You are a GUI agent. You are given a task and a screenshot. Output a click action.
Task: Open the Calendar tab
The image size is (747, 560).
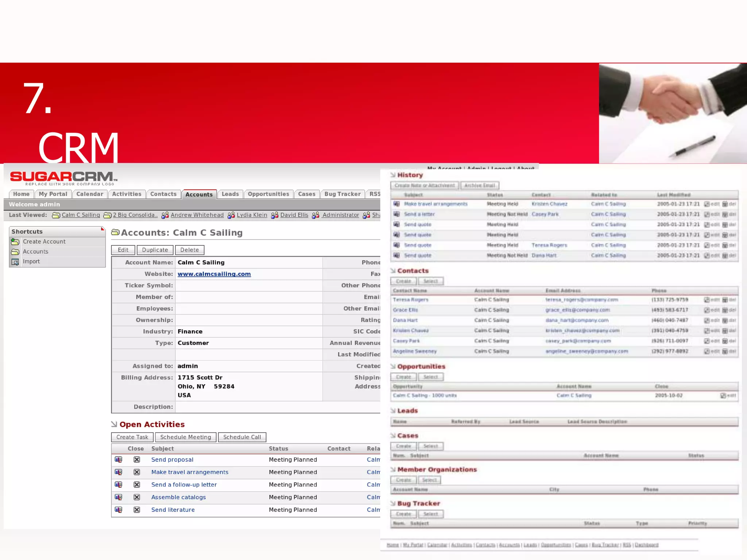(x=89, y=194)
